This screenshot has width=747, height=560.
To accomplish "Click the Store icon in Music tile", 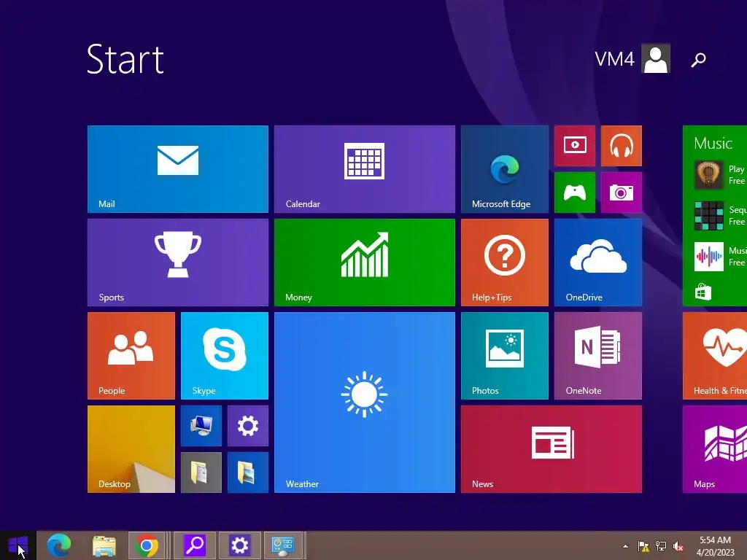I will click(x=703, y=292).
